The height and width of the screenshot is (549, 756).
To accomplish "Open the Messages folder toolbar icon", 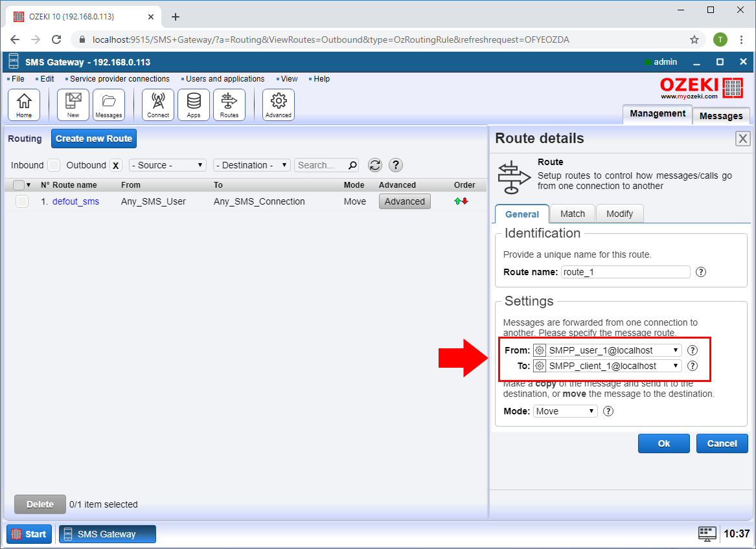I will [109, 105].
